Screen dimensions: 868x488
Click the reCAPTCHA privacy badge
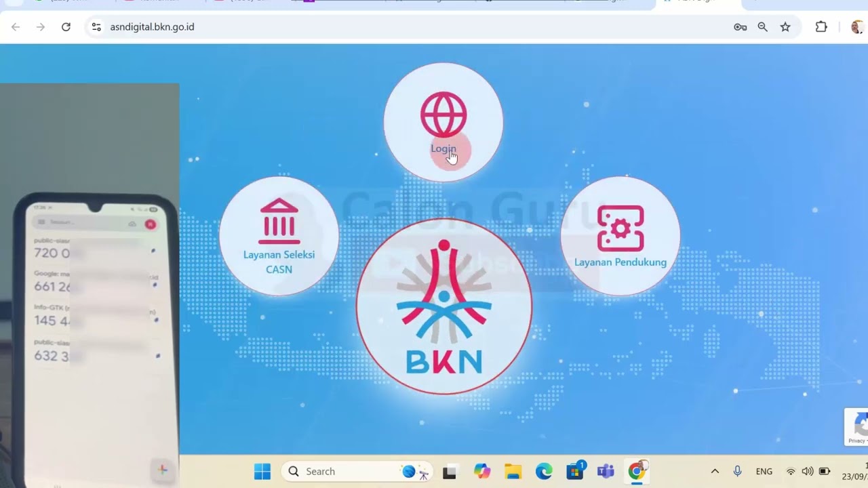pyautogui.click(x=856, y=427)
